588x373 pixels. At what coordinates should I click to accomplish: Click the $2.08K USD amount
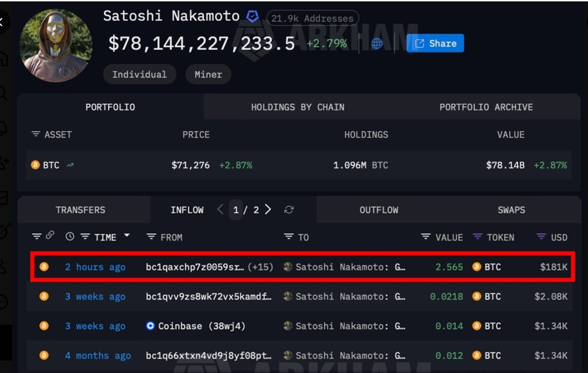[x=551, y=297]
